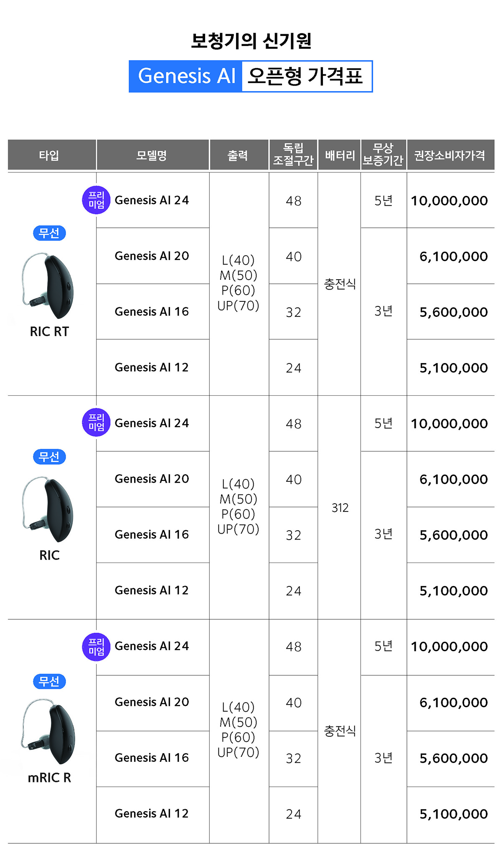
Task: Select the 타입 column header
Action: (x=49, y=155)
